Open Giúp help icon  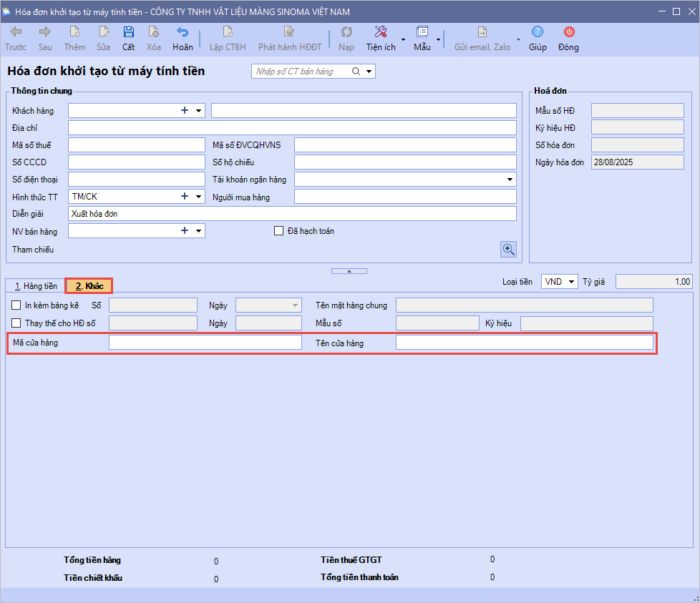tap(537, 33)
